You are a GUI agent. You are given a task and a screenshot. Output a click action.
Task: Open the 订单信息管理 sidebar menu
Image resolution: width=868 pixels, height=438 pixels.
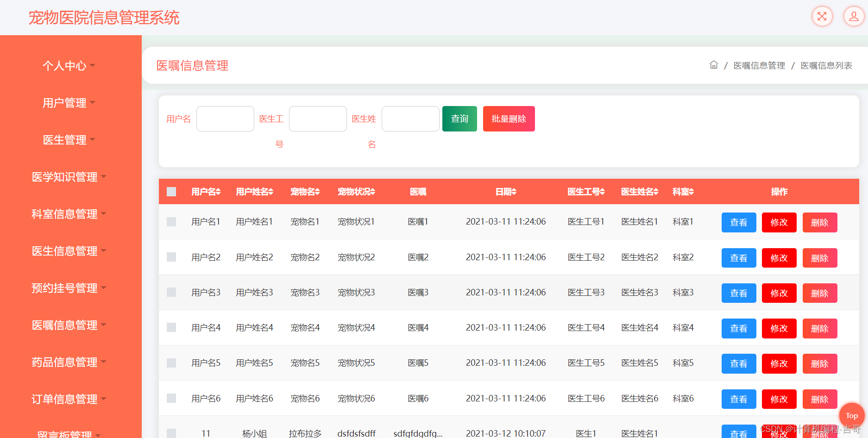69,399
